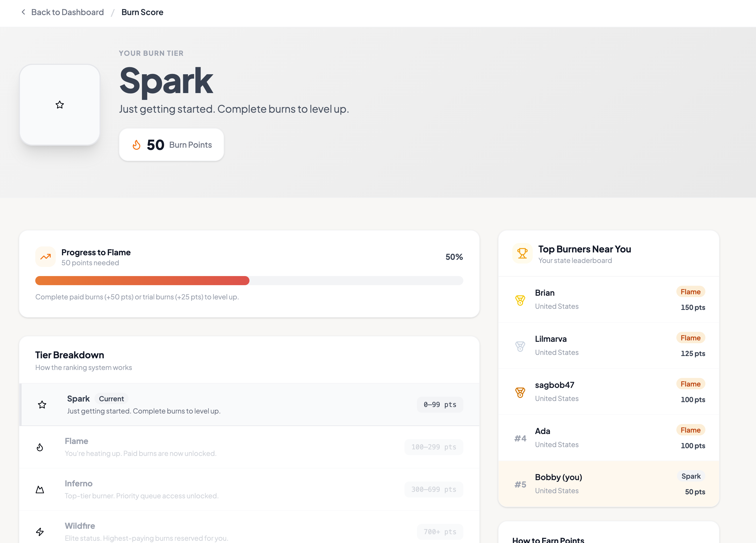Click the lightning bolt icon in Wildfire row
Image resolution: width=756 pixels, height=543 pixels.
click(x=40, y=532)
